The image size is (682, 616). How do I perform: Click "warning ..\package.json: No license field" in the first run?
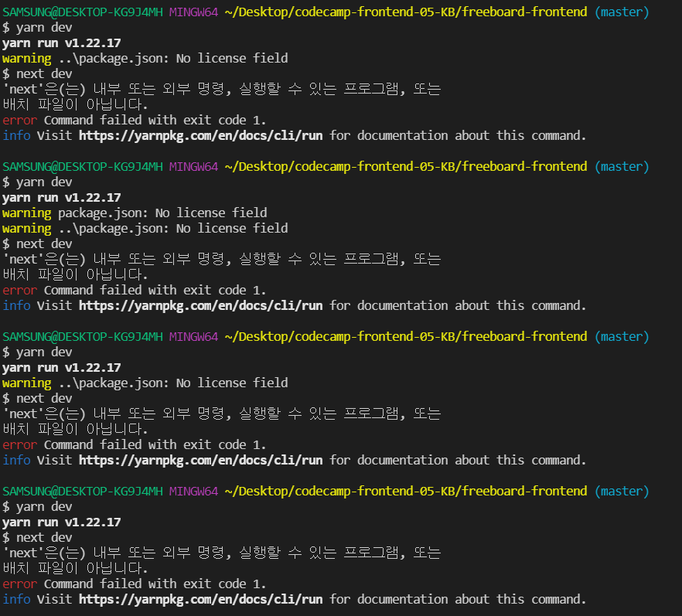145,59
